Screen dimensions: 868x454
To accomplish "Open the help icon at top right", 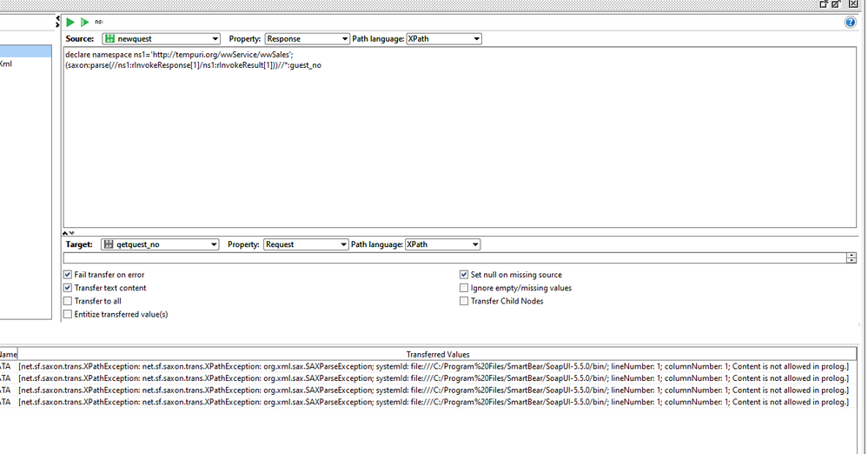I will tap(850, 22).
